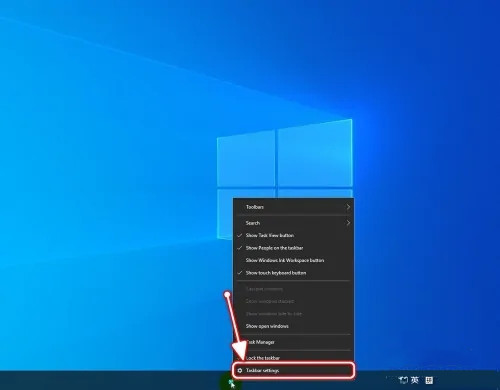
Task: Select greyed Show windows side by side entry
Action: (293, 314)
